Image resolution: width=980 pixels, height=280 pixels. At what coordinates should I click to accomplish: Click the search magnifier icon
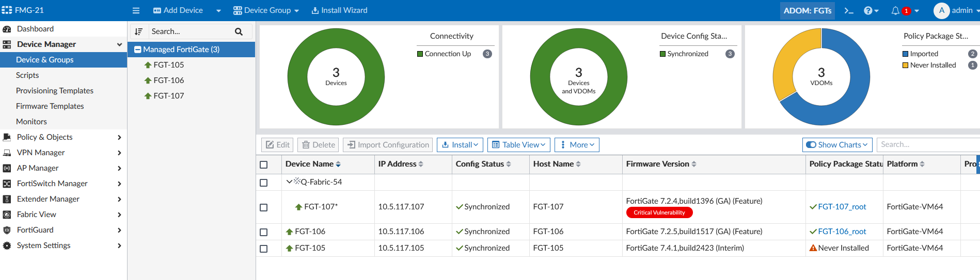(x=239, y=31)
